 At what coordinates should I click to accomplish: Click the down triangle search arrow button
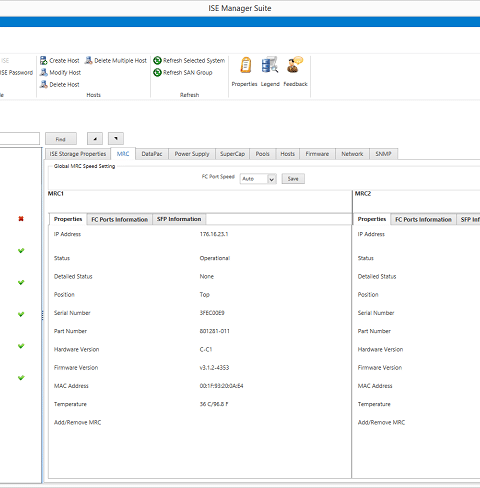[x=116, y=139]
